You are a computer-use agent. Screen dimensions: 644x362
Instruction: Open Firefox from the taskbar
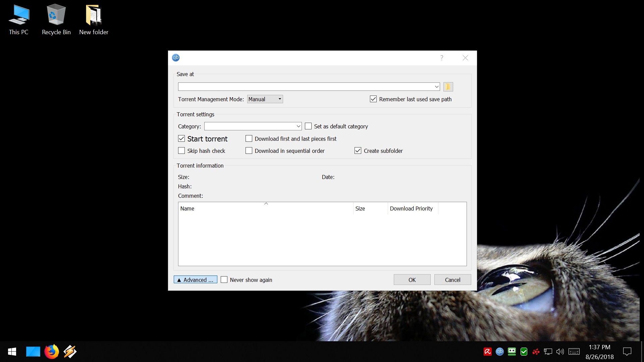52,352
